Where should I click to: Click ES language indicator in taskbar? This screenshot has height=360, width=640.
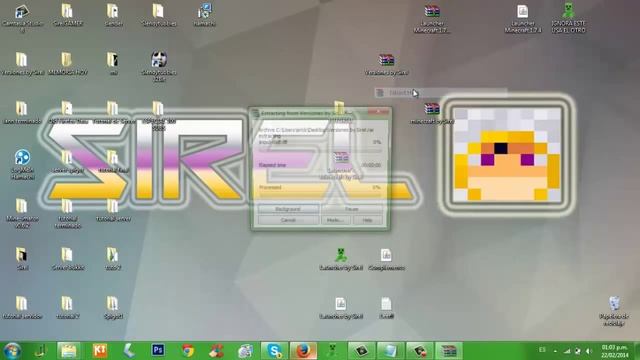coord(542,350)
